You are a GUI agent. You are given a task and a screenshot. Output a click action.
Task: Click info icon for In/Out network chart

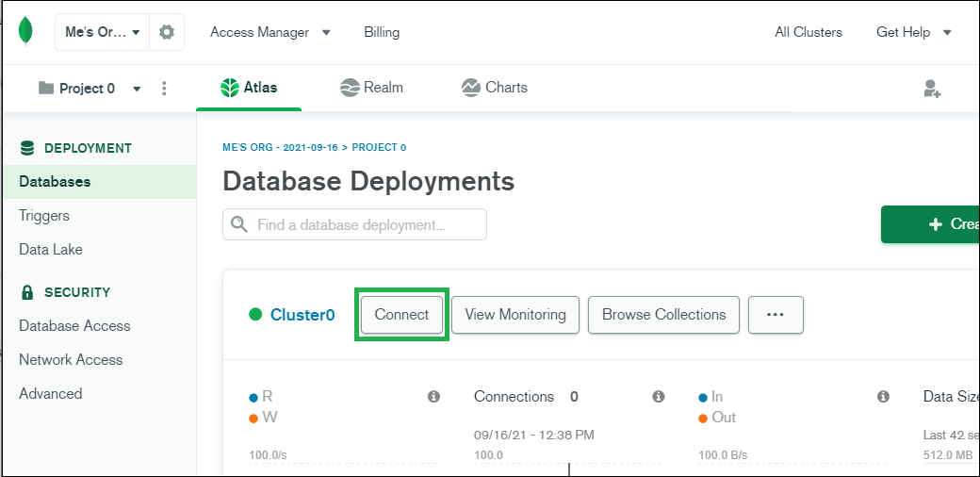[x=883, y=396]
